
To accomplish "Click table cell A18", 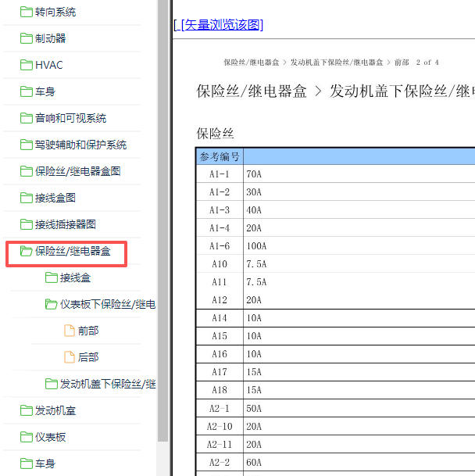I will tap(220, 390).
